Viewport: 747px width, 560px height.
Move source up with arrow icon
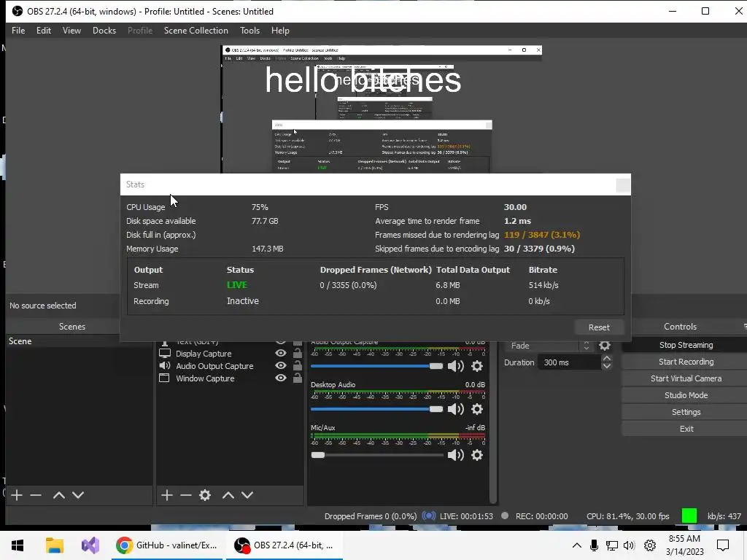pyautogui.click(x=228, y=495)
